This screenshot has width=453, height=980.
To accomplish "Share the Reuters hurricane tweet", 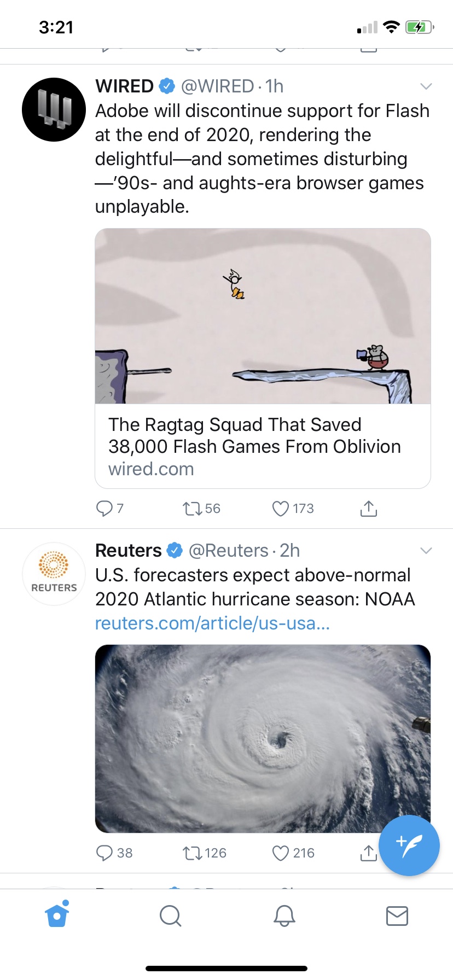I will pos(368,853).
